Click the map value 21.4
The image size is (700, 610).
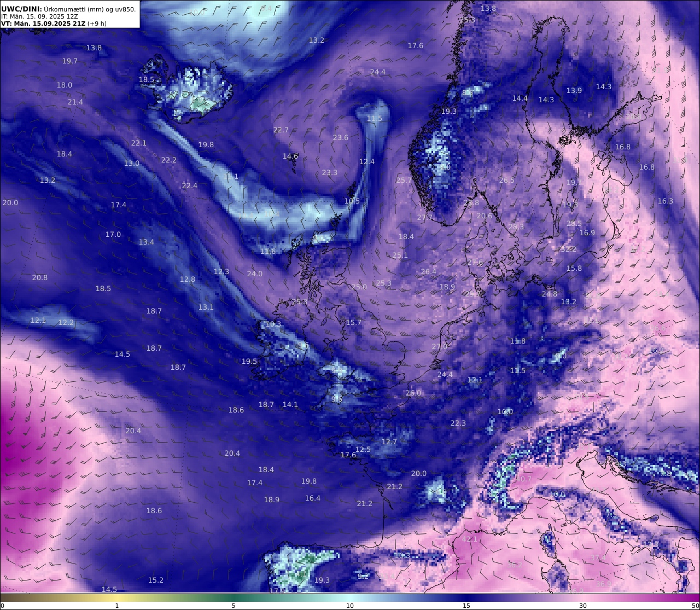coord(75,102)
